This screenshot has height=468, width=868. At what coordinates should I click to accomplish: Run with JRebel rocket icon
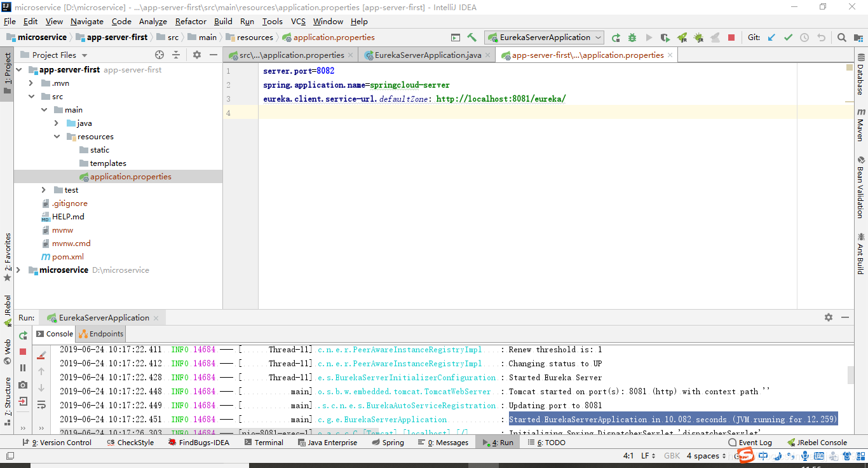click(682, 38)
